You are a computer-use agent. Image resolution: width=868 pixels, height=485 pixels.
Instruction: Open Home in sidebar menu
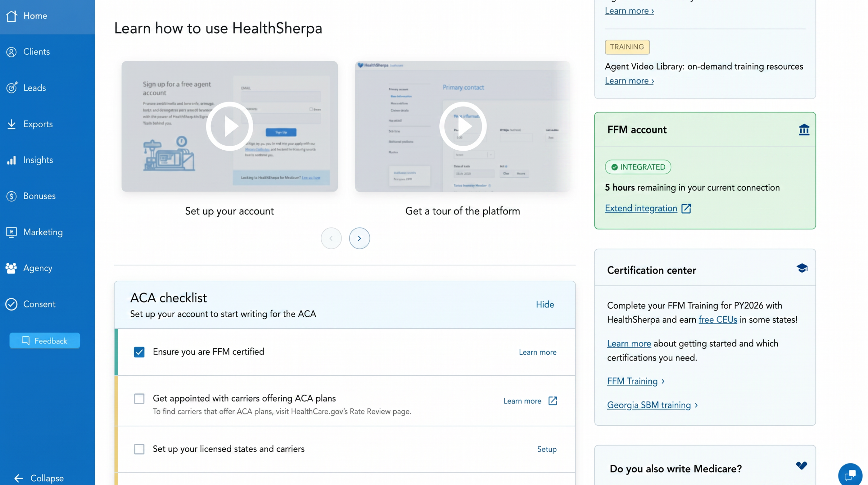click(47, 16)
